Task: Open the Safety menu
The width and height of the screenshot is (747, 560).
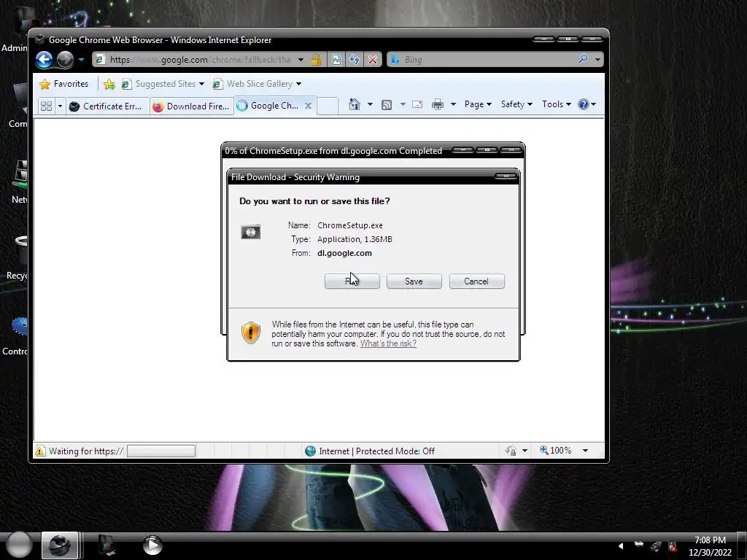Action: [516, 104]
